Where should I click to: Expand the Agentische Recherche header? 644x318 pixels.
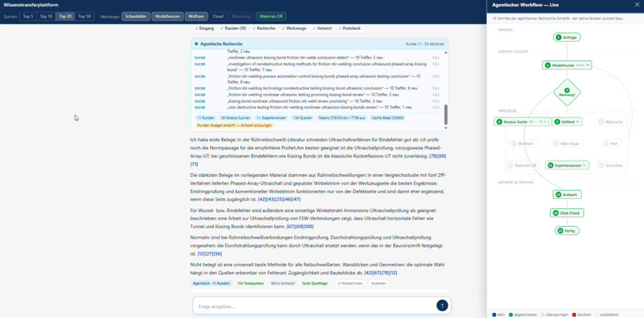click(x=319, y=43)
